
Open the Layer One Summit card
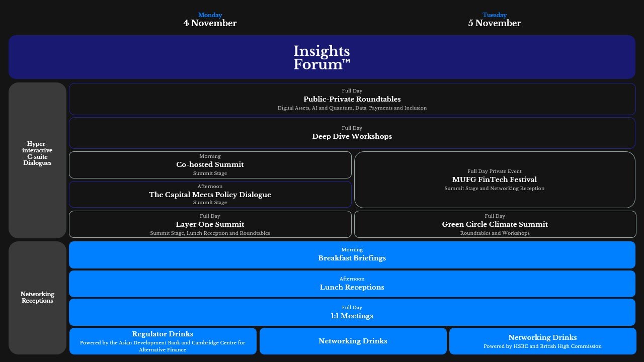(x=210, y=224)
